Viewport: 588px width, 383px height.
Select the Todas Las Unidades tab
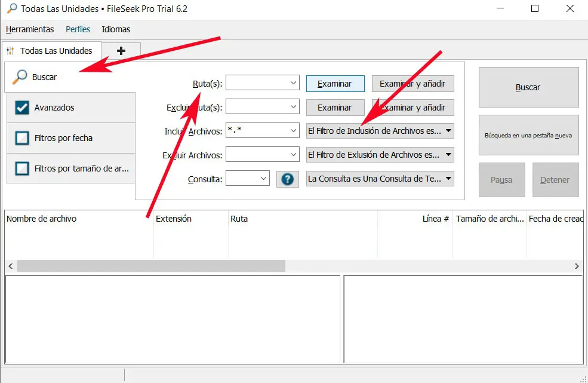click(52, 51)
